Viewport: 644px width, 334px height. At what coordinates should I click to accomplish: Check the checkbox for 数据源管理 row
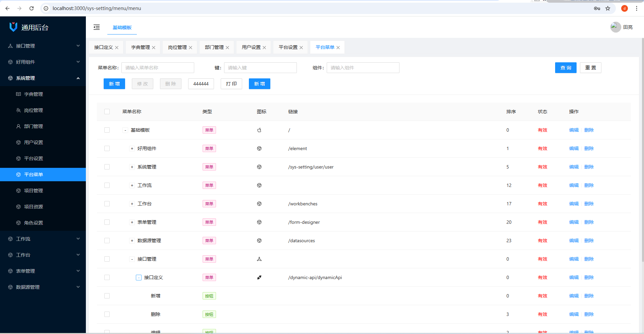tap(107, 240)
